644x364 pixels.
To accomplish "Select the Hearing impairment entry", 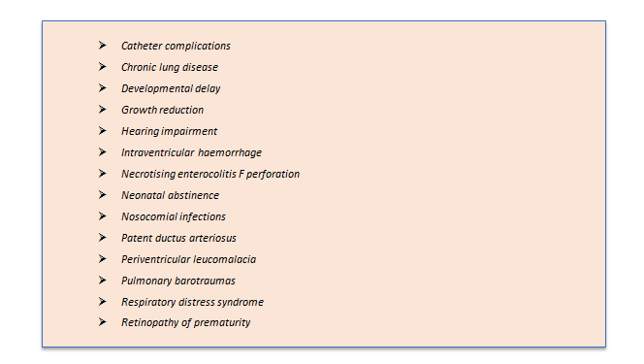I will (169, 131).
